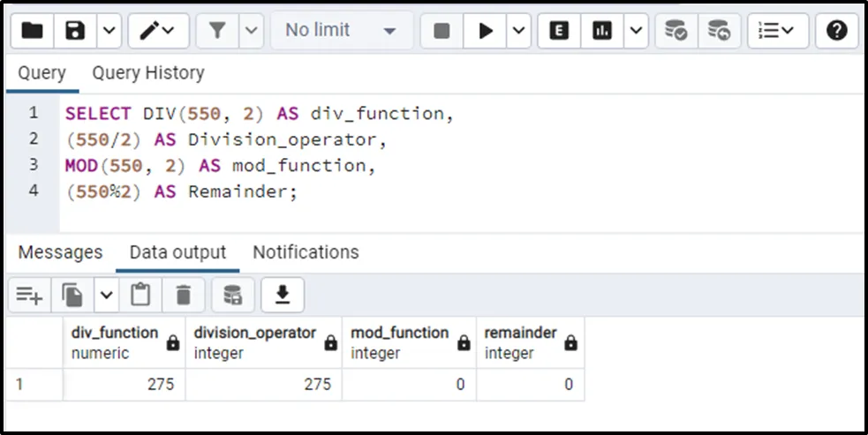The image size is (868, 435).
Task: Click the Save File disk icon
Action: [76, 32]
